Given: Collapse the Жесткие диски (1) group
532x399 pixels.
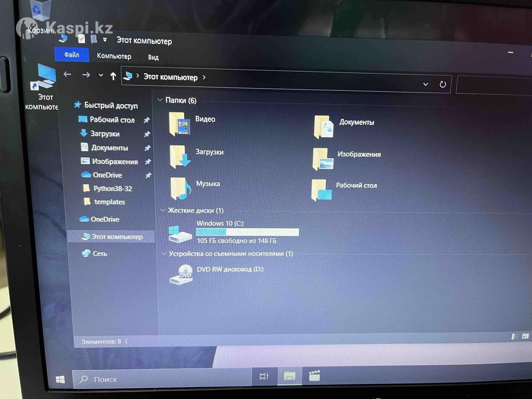Looking at the screenshot, I should (162, 211).
